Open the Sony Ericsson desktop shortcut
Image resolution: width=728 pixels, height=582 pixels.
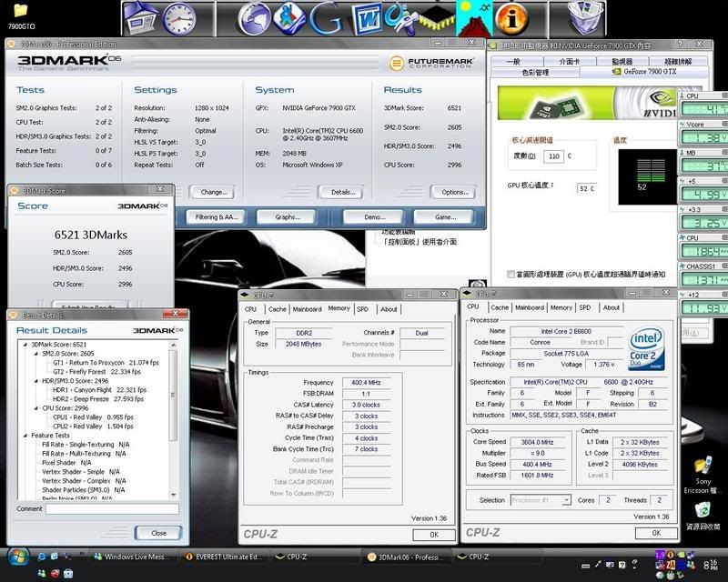pyautogui.click(x=703, y=476)
